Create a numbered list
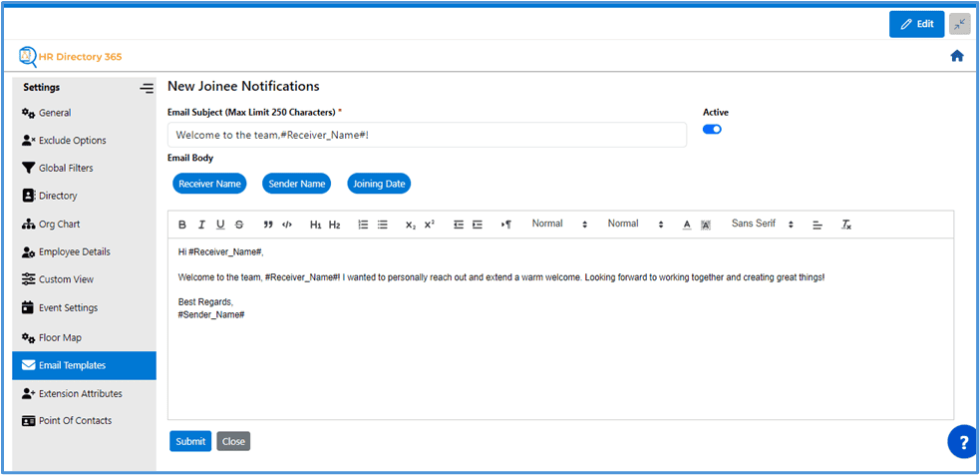The height and width of the screenshot is (475, 980). pyautogui.click(x=363, y=225)
